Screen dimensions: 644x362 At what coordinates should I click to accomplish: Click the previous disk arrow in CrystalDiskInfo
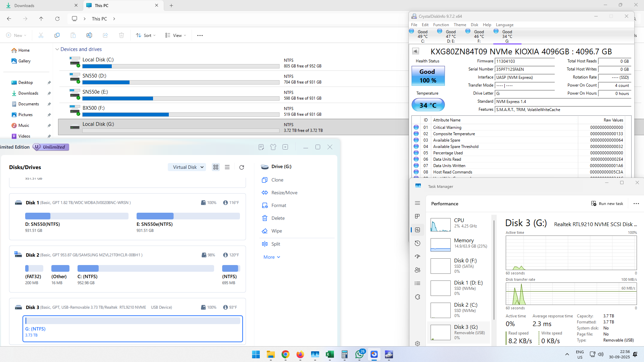[415, 51]
